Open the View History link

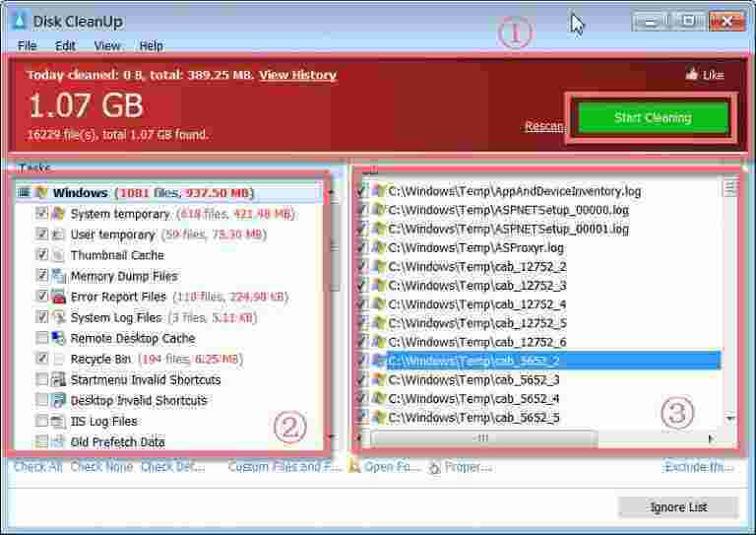297,75
